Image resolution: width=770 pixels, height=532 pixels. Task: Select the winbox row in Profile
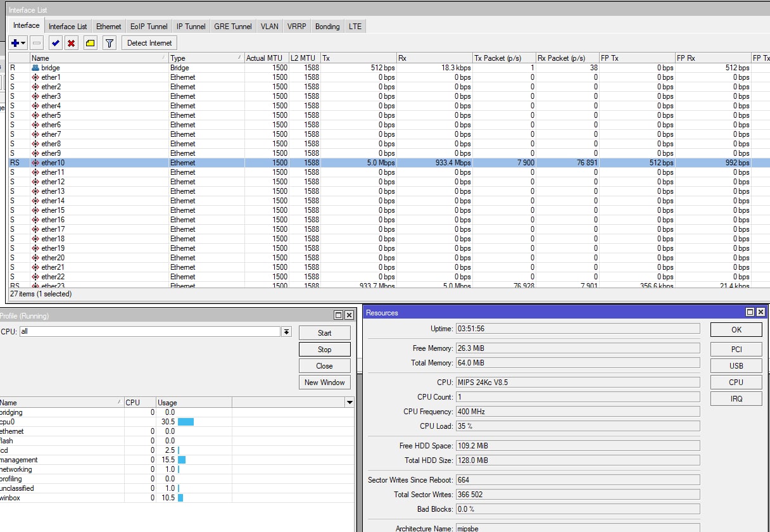pos(177,498)
